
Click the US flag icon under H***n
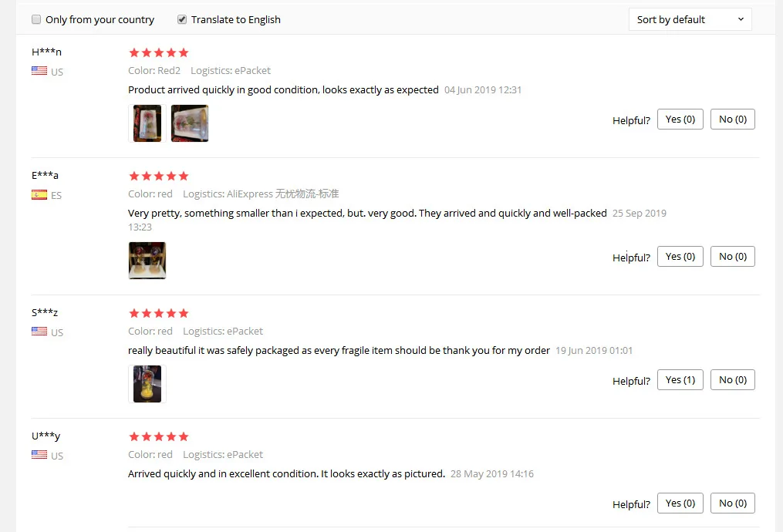(x=39, y=71)
